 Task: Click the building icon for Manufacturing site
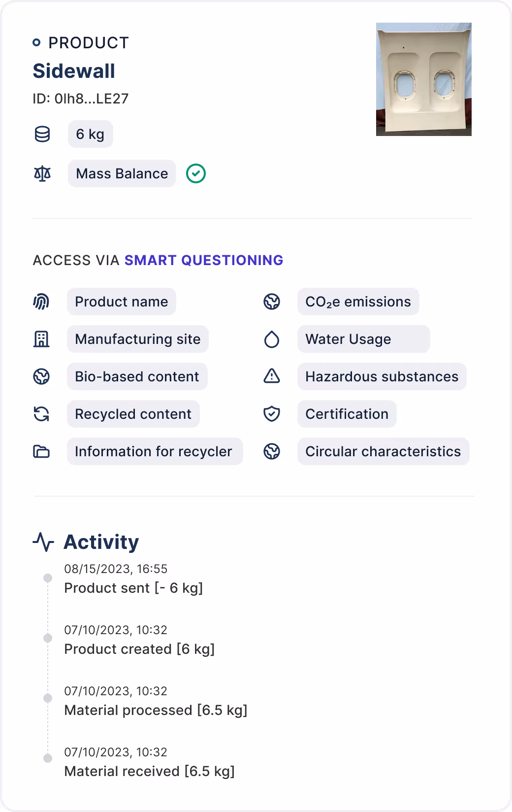coord(41,339)
